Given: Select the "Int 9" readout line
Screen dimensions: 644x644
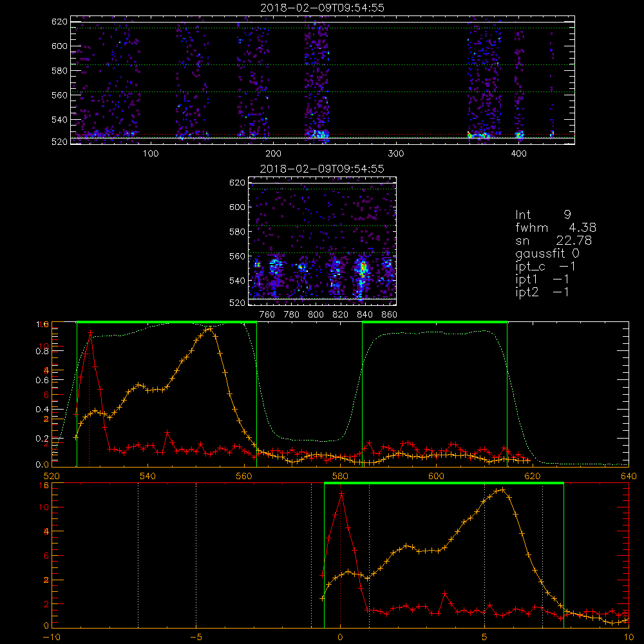Looking at the screenshot, I should 543,215.
